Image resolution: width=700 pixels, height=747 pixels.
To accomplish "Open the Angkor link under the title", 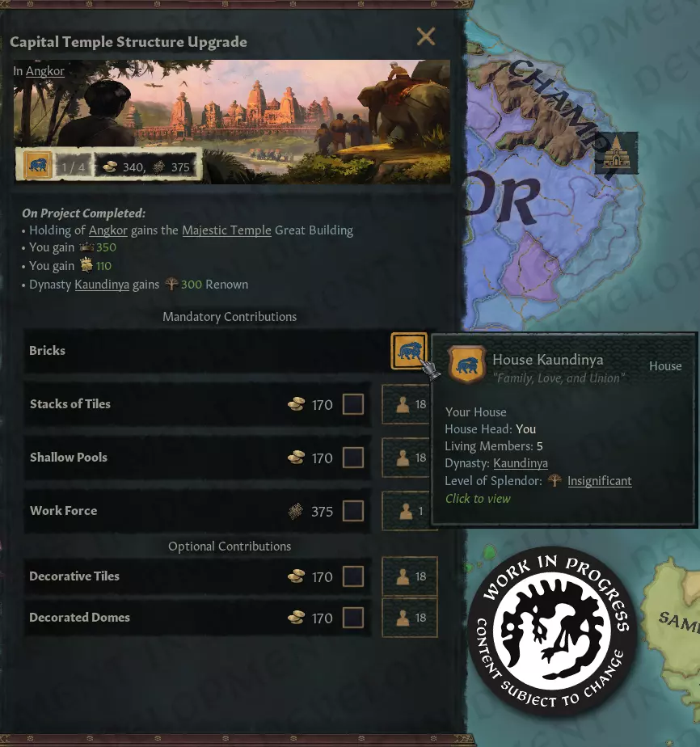I will (44, 71).
